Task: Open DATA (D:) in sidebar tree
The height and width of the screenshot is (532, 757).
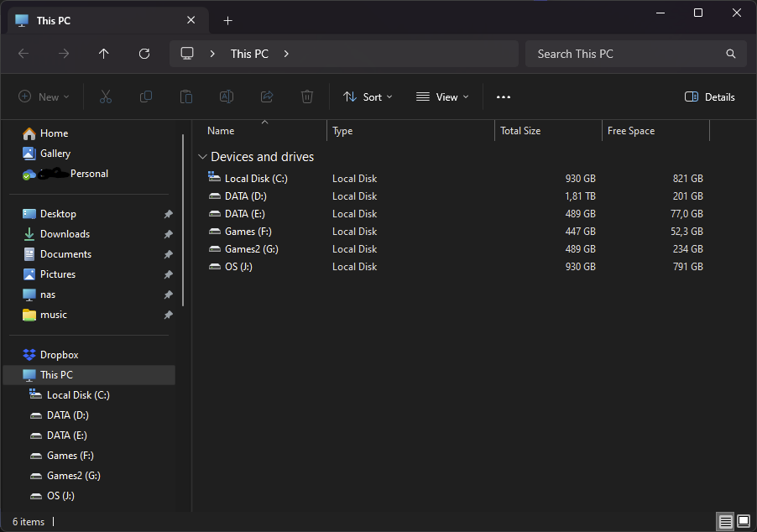Action: (59, 415)
